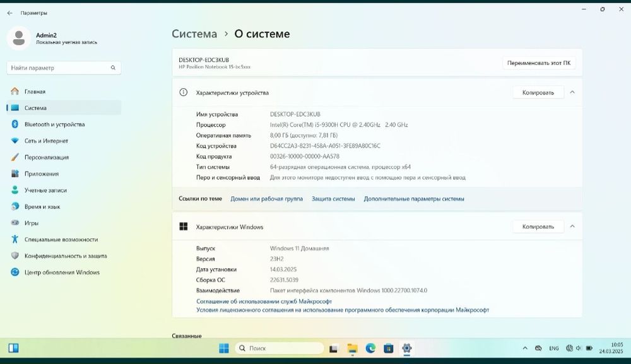Open Дополнительные параметры системы link
Screen dimensions: 631x364
click(x=414, y=199)
